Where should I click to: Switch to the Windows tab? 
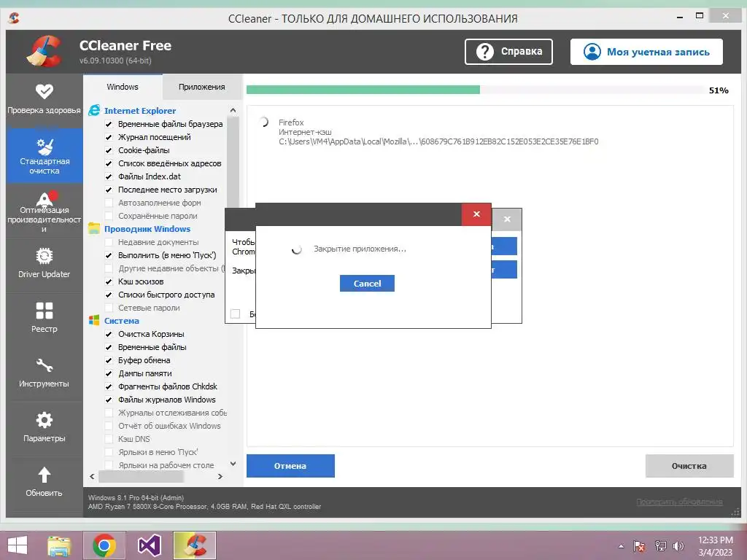point(123,87)
